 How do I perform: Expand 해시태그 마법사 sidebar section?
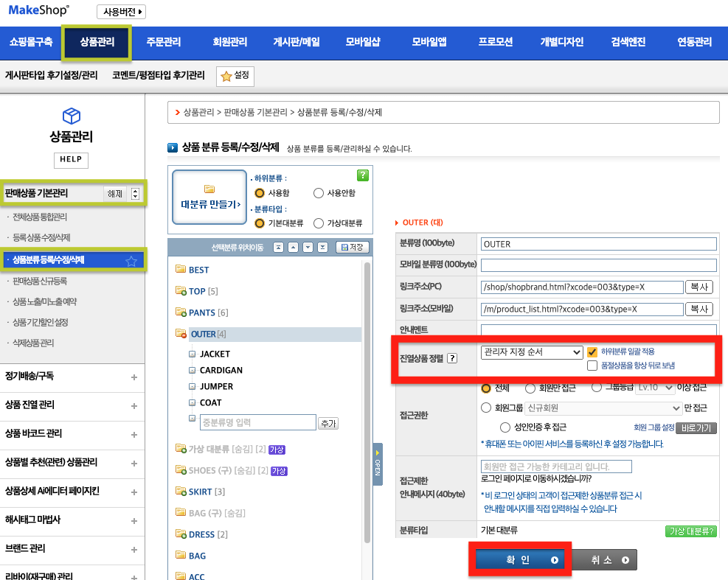[134, 521]
